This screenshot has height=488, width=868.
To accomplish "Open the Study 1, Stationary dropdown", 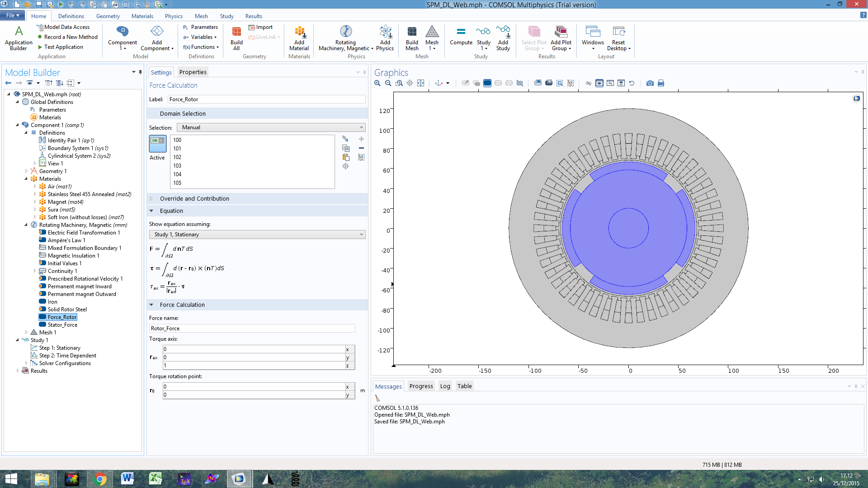I will (x=257, y=235).
